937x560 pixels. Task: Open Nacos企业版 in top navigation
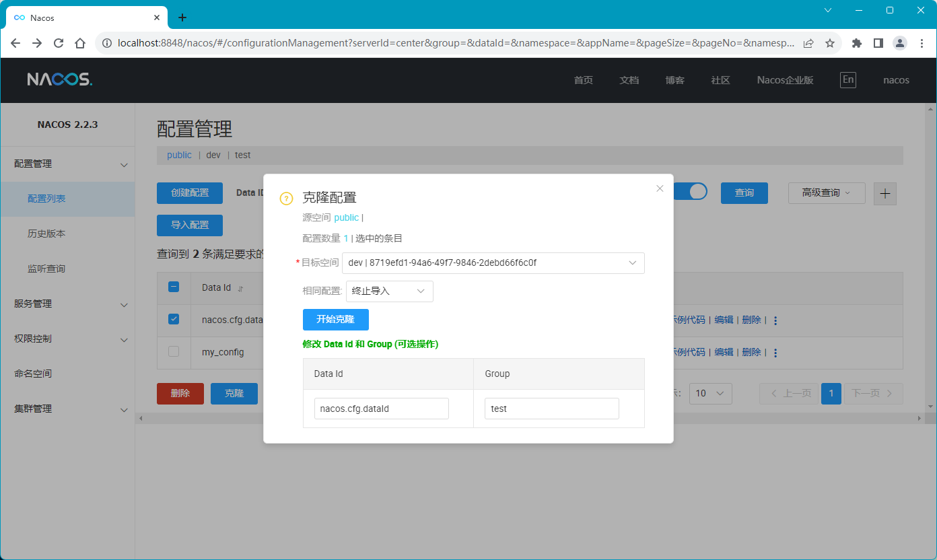[785, 80]
